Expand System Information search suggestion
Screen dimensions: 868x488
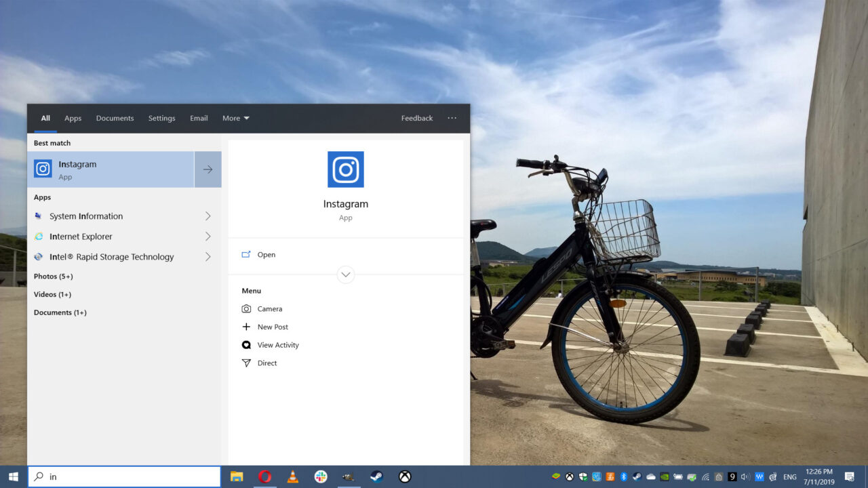coord(208,216)
